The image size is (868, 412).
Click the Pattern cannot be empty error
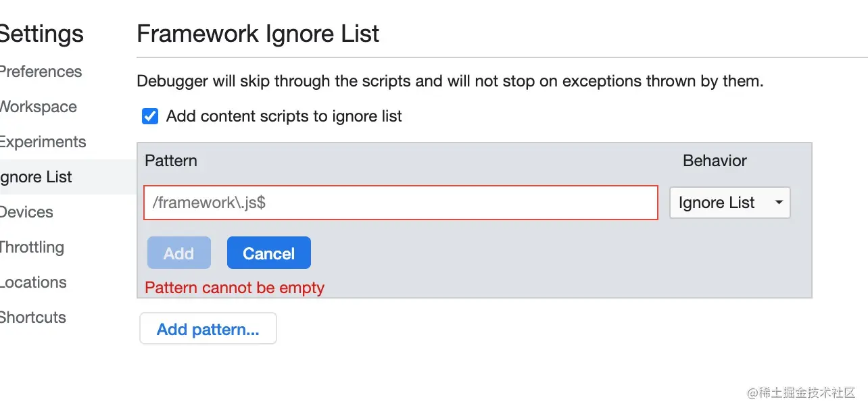coord(235,288)
